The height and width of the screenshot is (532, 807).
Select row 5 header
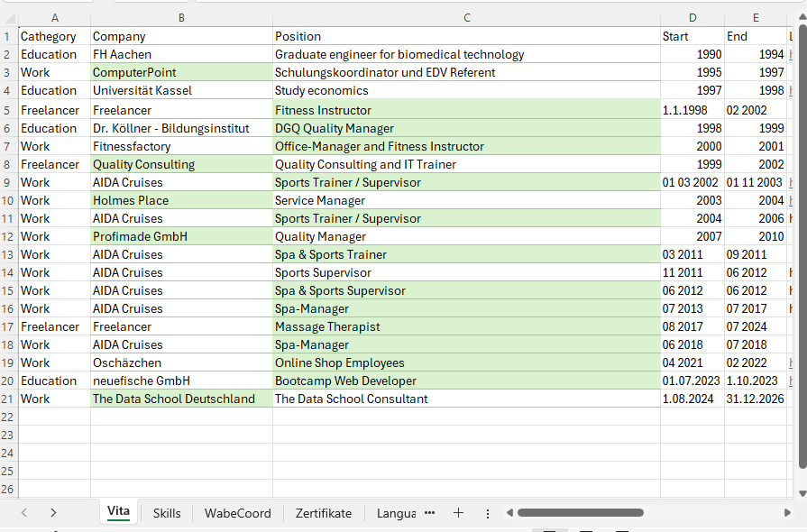point(7,110)
